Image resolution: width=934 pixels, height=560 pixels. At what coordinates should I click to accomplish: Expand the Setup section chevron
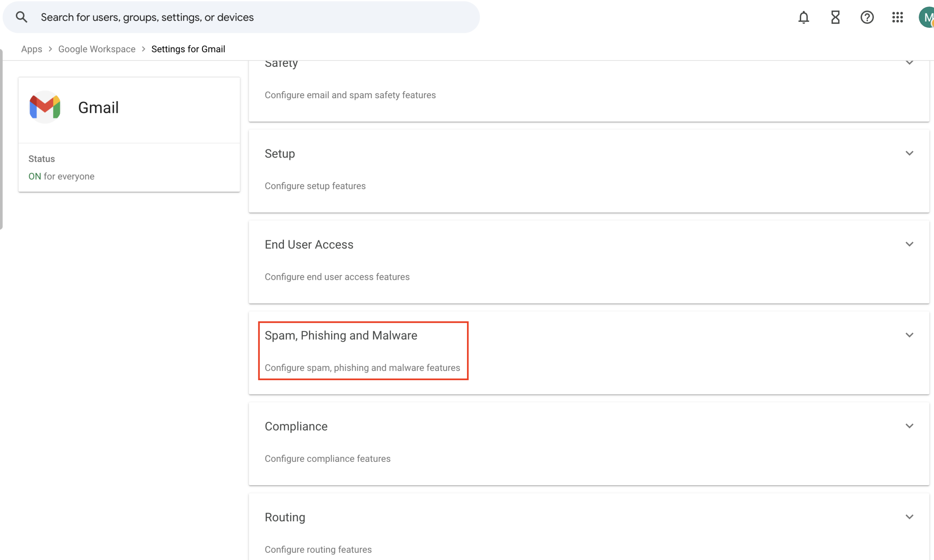[x=909, y=153]
